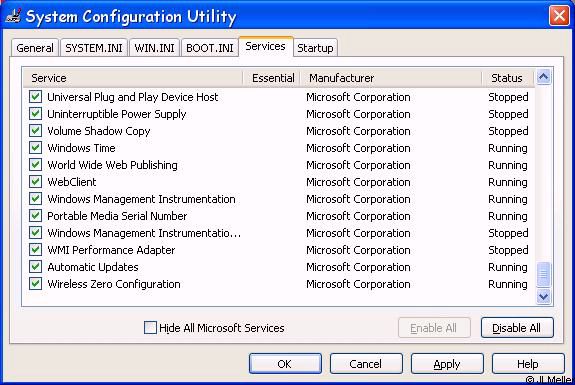Click 'Stopped' status of WMI Performance Adapter
Image resolution: width=575 pixels, height=385 pixels.
pos(508,250)
